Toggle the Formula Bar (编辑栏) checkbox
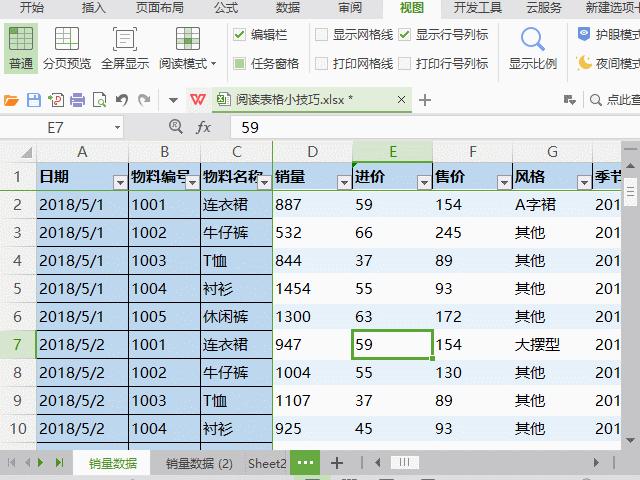The width and height of the screenshot is (640, 480). (240, 35)
